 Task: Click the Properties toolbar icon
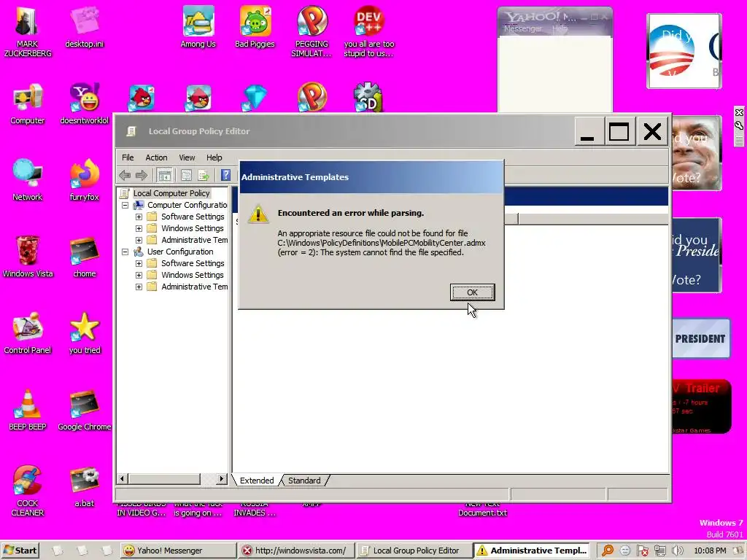click(186, 175)
